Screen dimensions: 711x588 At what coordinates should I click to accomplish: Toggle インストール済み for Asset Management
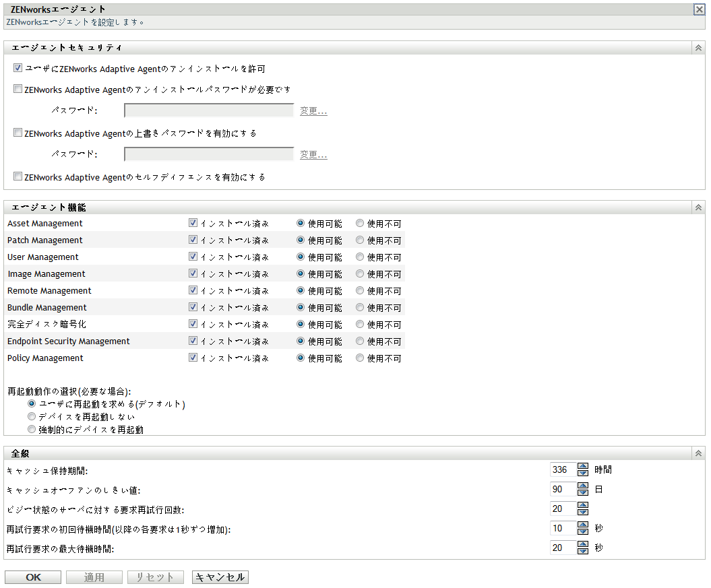tap(193, 223)
